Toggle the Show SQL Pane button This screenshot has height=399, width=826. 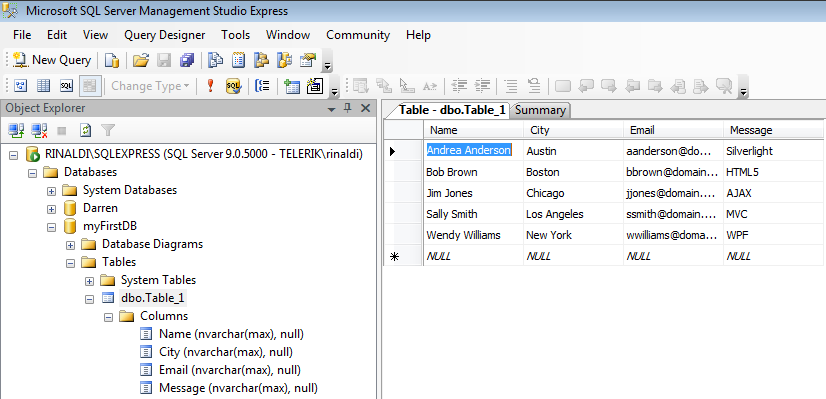click(66, 86)
